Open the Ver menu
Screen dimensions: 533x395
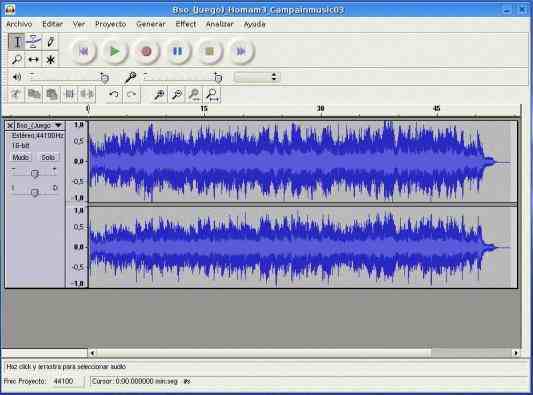79,24
